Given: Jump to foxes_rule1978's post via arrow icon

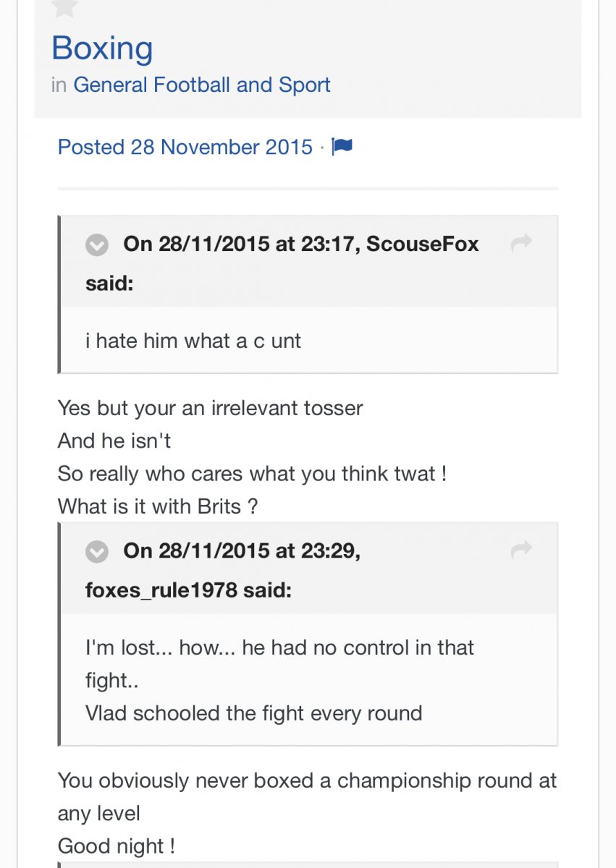Looking at the screenshot, I should pyautogui.click(x=521, y=550).
